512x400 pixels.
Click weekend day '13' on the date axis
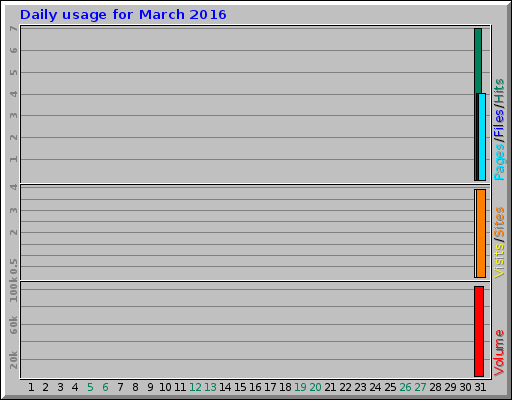(x=210, y=387)
